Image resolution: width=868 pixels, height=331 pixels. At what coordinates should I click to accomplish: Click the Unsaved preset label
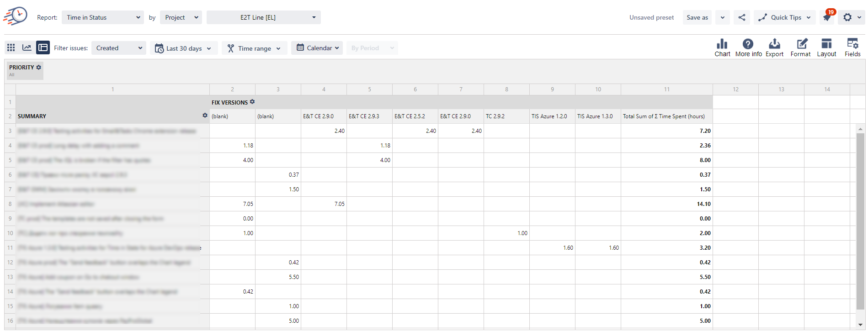point(651,17)
